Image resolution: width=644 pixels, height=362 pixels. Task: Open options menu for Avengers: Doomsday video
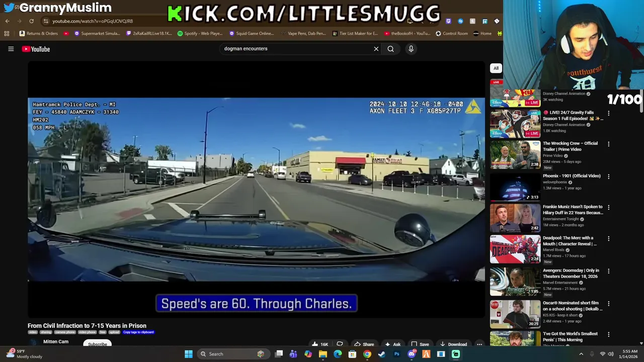(x=608, y=271)
